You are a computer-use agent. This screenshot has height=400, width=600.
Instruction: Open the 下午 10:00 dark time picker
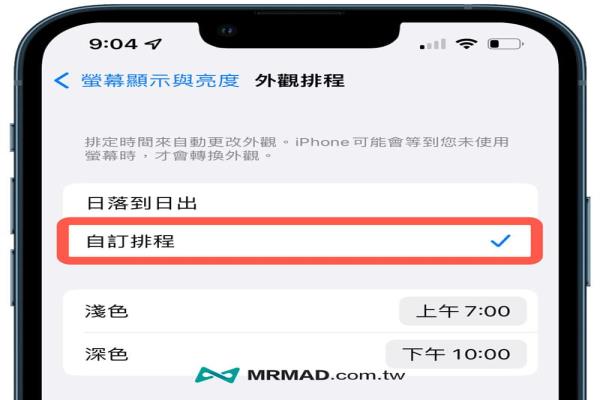(456, 354)
